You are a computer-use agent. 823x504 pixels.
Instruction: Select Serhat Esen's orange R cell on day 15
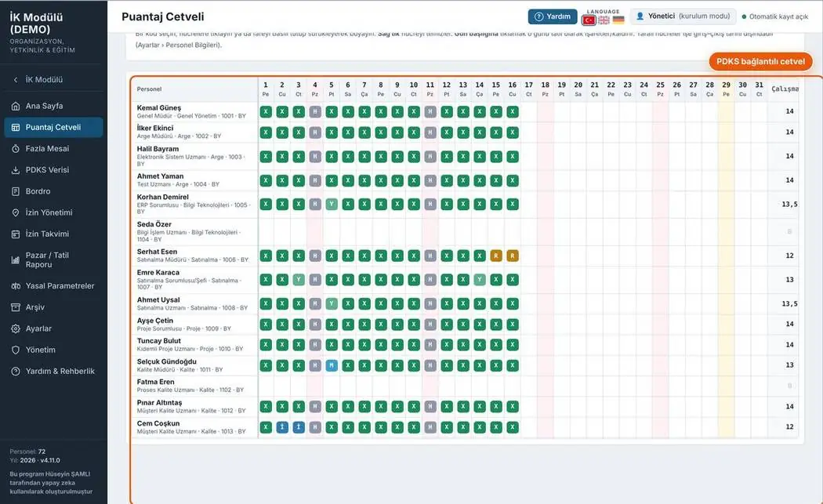[496, 256]
